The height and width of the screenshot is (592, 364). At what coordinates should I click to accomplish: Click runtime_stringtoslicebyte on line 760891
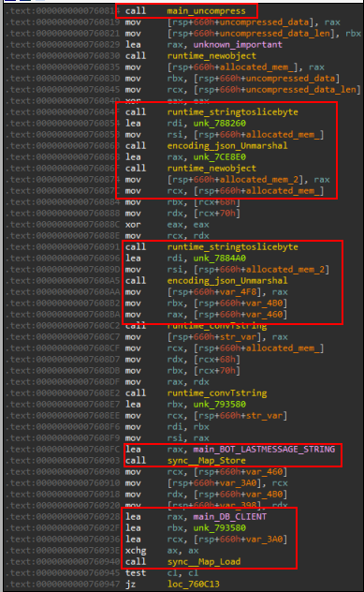(232, 247)
